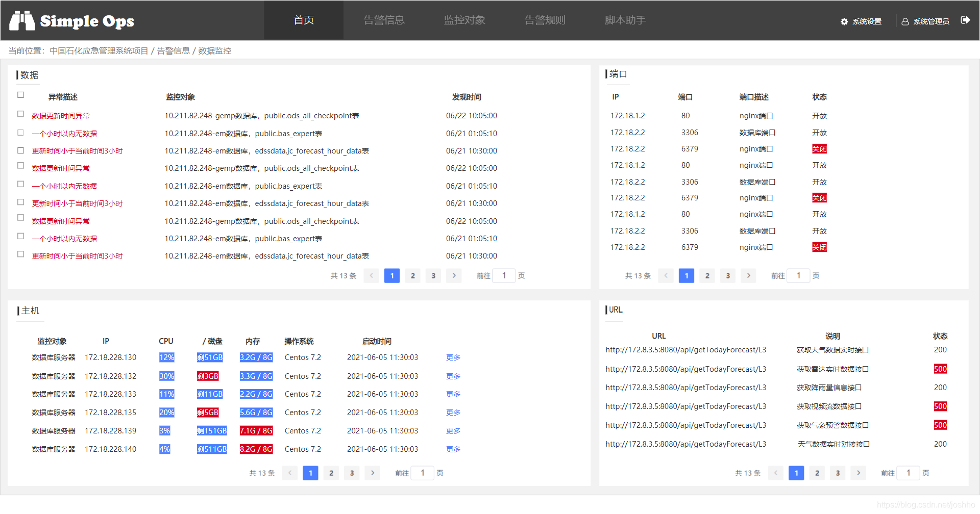This screenshot has height=514, width=980.
Task: Click next page arrow in URL panel
Action: pyautogui.click(x=858, y=473)
